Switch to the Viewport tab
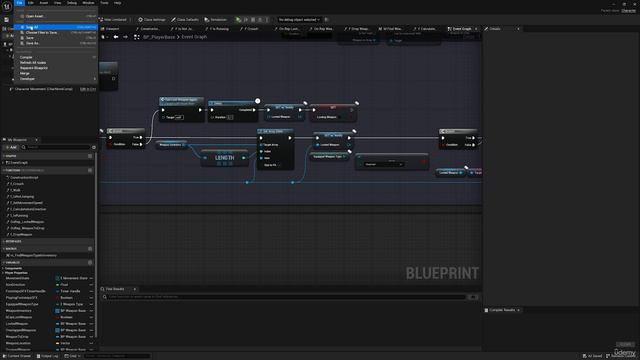Viewport: 640px width, 360px height. pos(110,29)
